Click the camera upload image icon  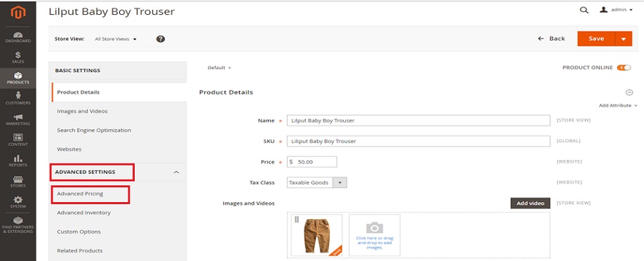tap(375, 227)
